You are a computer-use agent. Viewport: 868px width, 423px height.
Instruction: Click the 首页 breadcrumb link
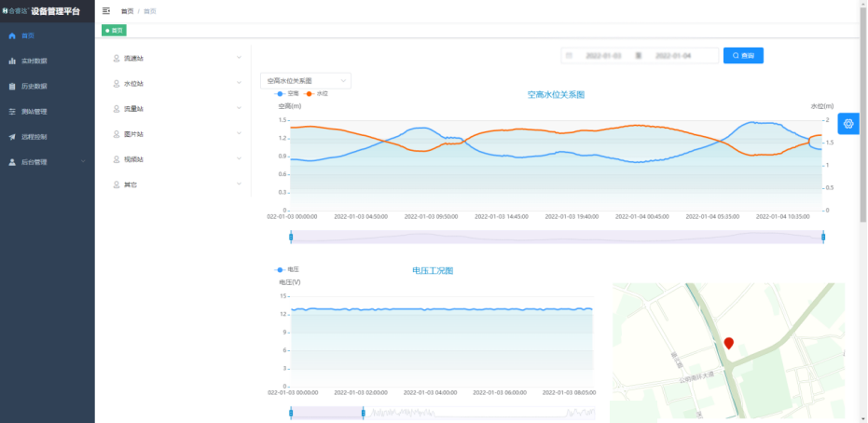tap(127, 11)
